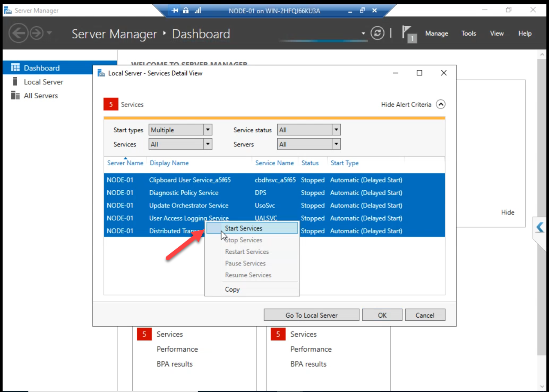Open the notifications flag icon
The width and height of the screenshot is (549, 392).
[409, 33]
